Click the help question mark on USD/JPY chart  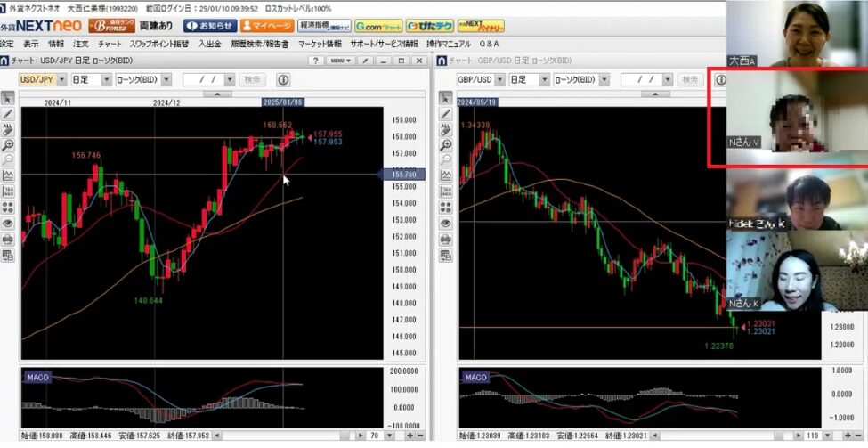(317, 61)
